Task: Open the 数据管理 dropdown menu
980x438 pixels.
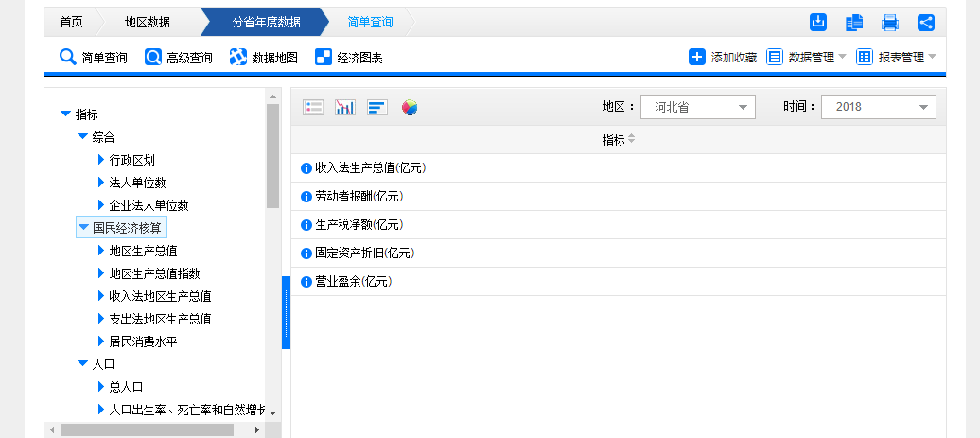Action: [x=807, y=58]
